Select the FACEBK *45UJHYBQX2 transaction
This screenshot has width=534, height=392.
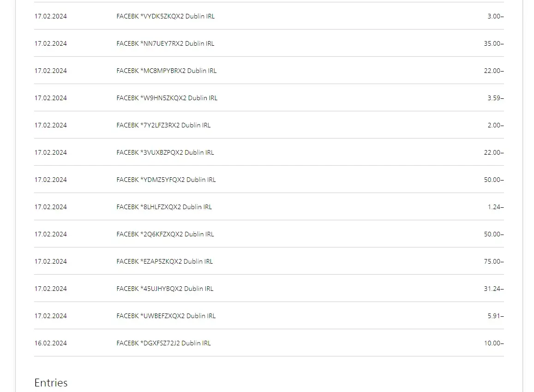[165, 289]
